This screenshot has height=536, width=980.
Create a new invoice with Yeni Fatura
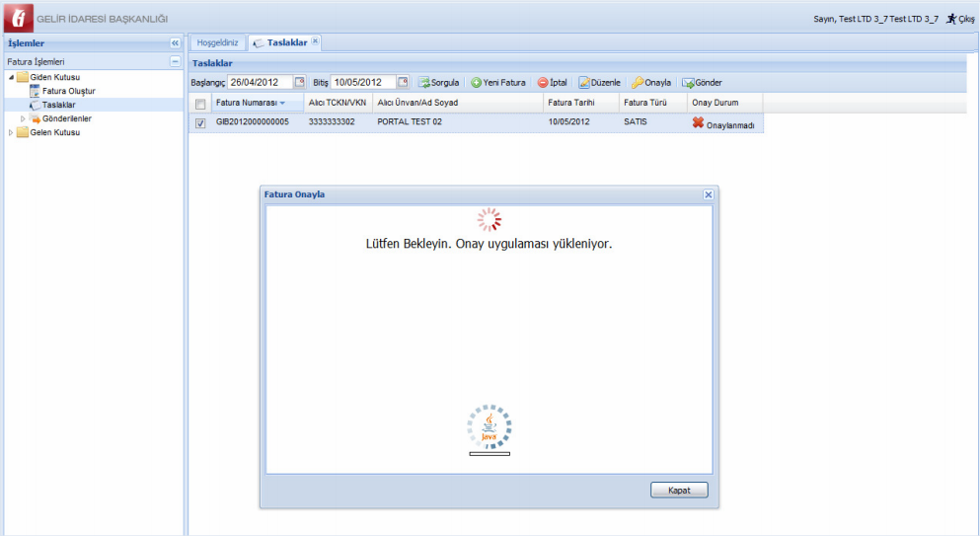[497, 83]
